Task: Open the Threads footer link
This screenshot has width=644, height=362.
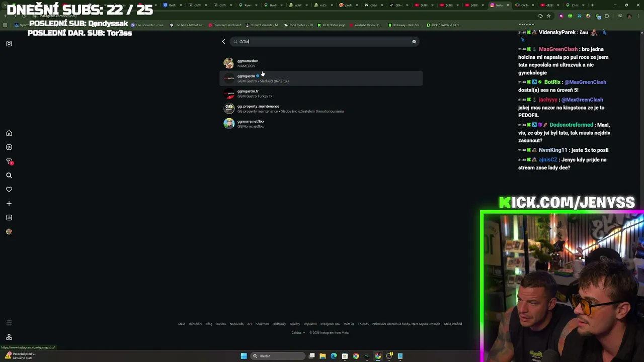Action: coord(363,324)
